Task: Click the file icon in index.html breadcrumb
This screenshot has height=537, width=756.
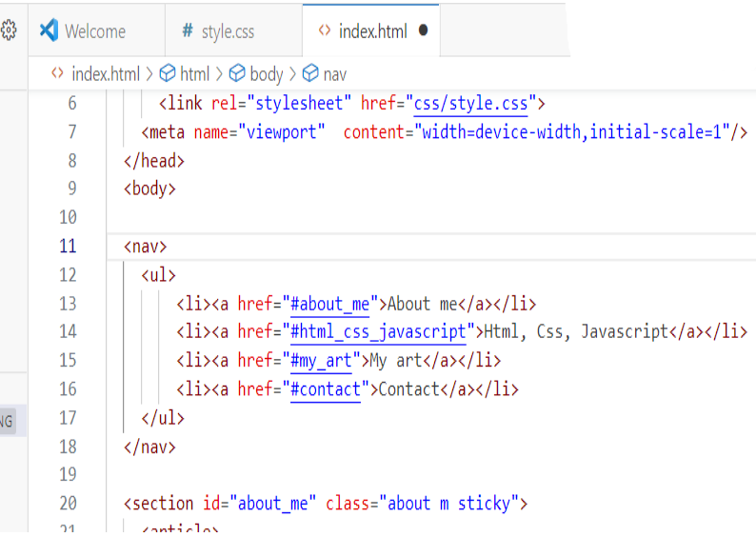Action: 57,73
